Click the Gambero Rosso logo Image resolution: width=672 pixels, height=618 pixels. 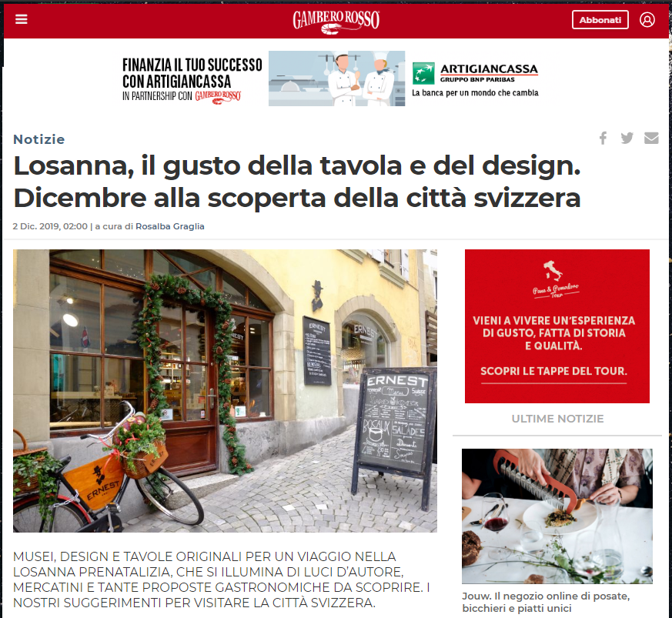(336, 22)
